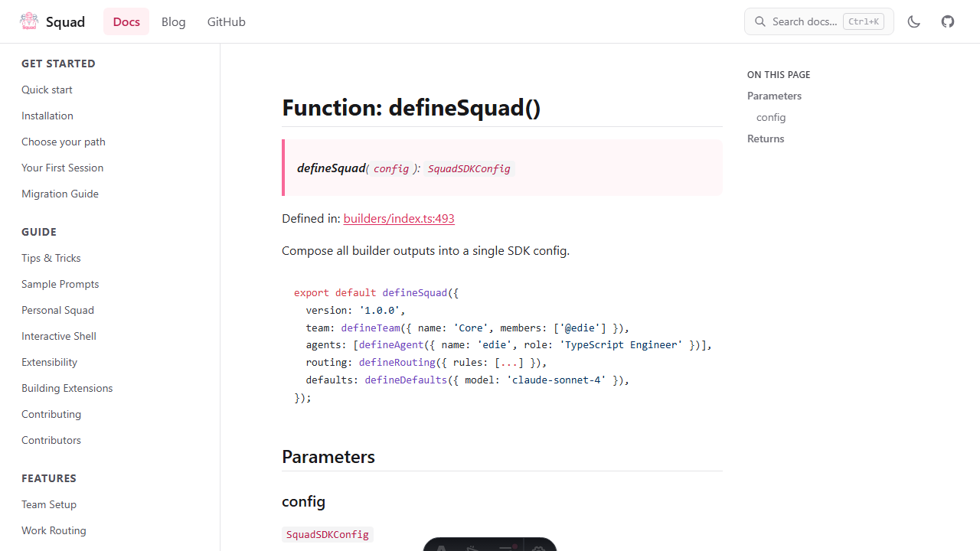Open Installation page in sidebar
Image resolution: width=980 pixels, height=551 pixels.
(x=47, y=116)
